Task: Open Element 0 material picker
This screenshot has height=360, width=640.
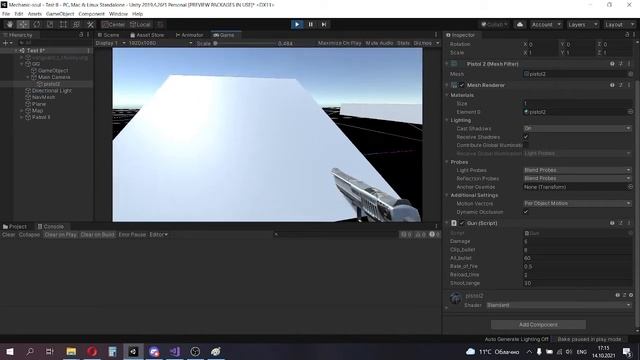Action: point(631,111)
